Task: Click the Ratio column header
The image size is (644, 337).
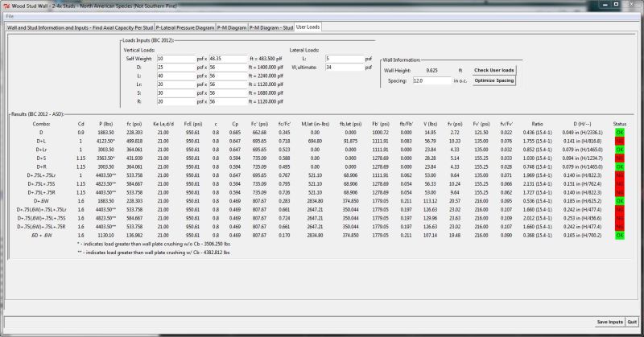Action: pyautogui.click(x=537, y=124)
